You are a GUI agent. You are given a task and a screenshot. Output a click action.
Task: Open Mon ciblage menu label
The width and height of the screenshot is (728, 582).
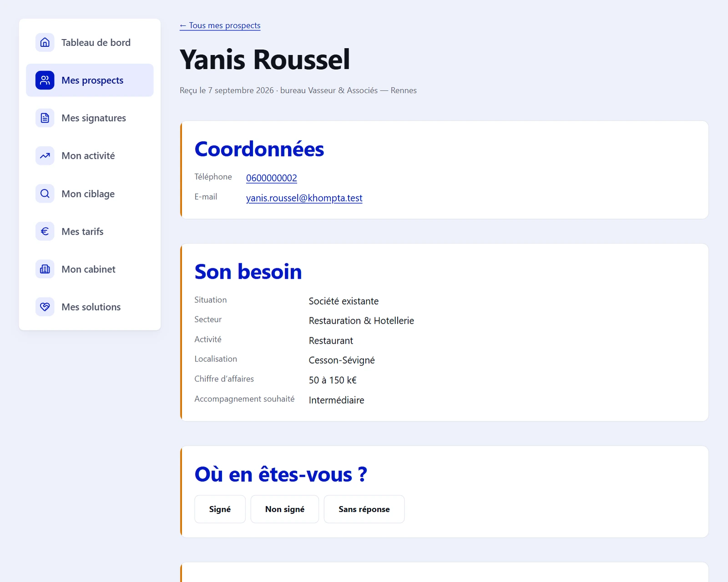tap(88, 194)
